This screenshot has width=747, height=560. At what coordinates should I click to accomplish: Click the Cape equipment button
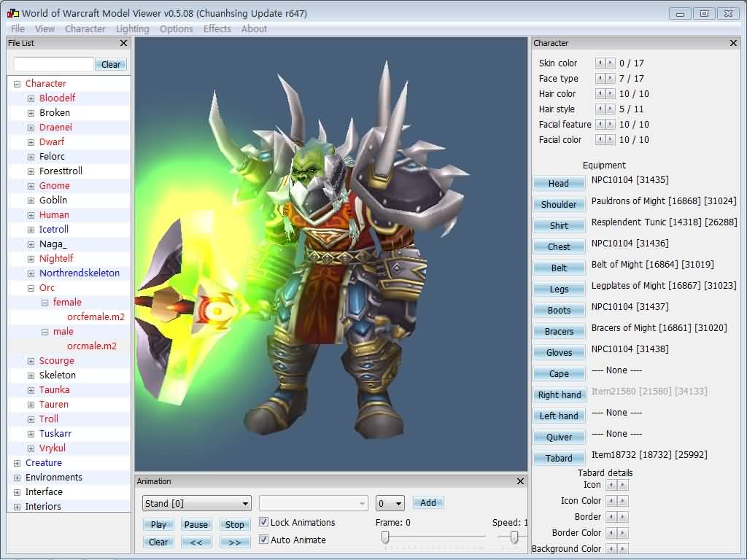coord(559,374)
